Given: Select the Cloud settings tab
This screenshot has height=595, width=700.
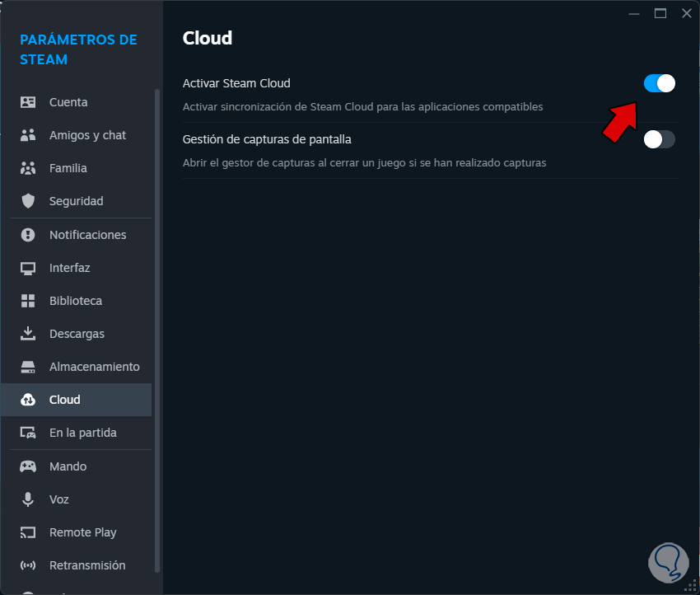Looking at the screenshot, I should pyautogui.click(x=64, y=400).
